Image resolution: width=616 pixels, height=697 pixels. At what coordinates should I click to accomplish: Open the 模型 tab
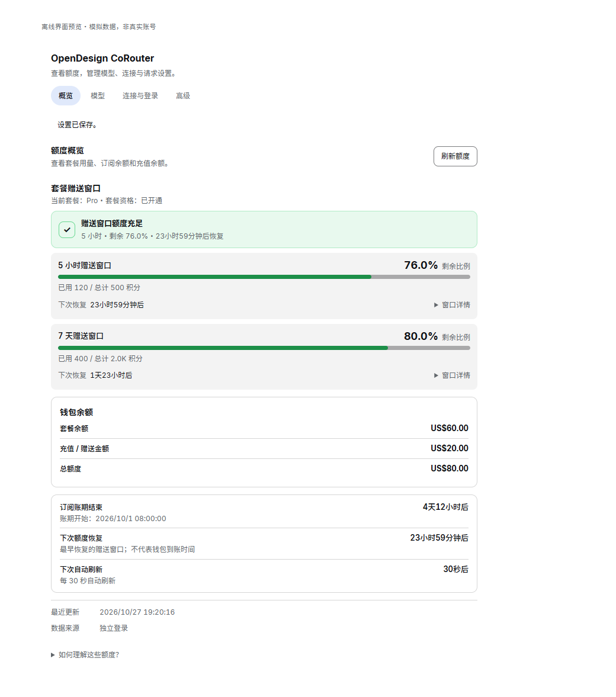click(x=98, y=95)
